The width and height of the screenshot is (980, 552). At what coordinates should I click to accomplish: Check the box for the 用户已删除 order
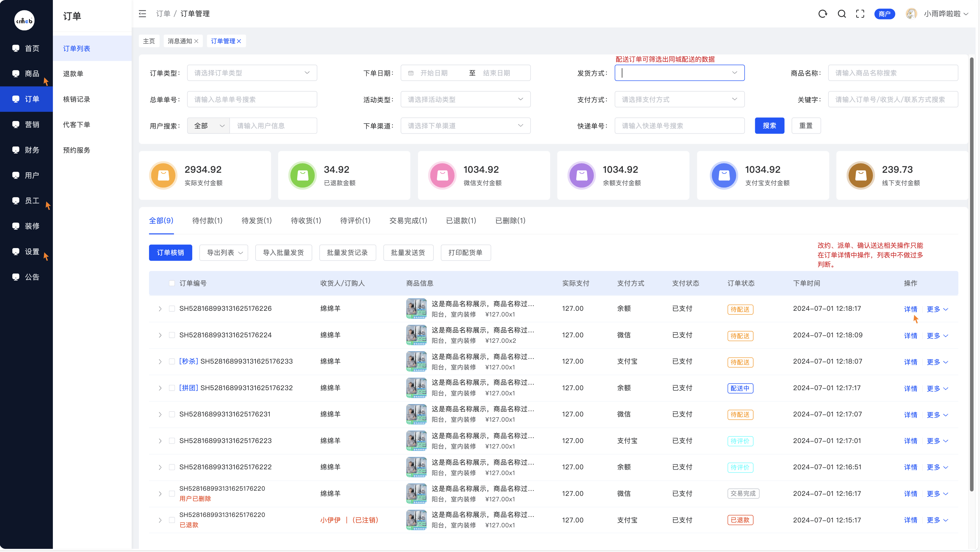[172, 494]
